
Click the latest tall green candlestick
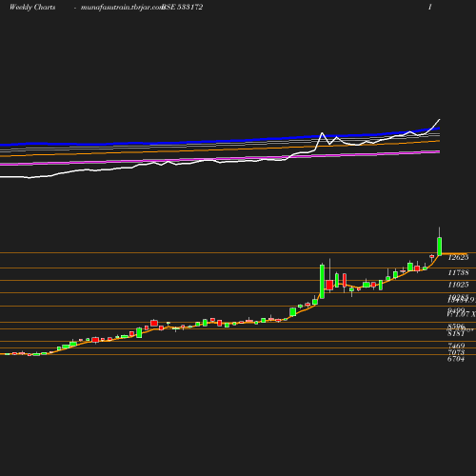[440, 247]
